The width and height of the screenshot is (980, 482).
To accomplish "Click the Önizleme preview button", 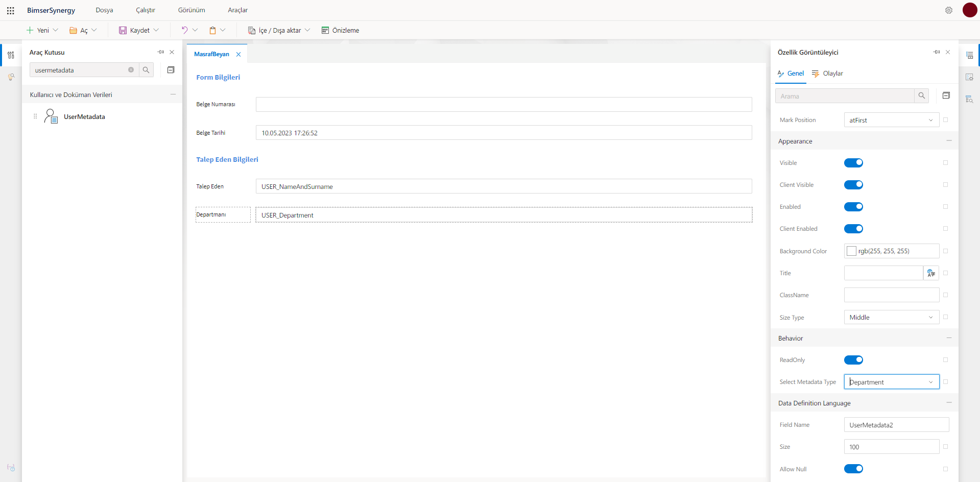I will pyautogui.click(x=340, y=30).
